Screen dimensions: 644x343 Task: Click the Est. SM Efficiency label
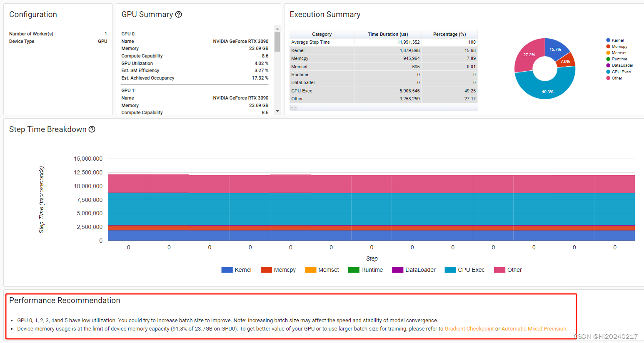pos(140,71)
